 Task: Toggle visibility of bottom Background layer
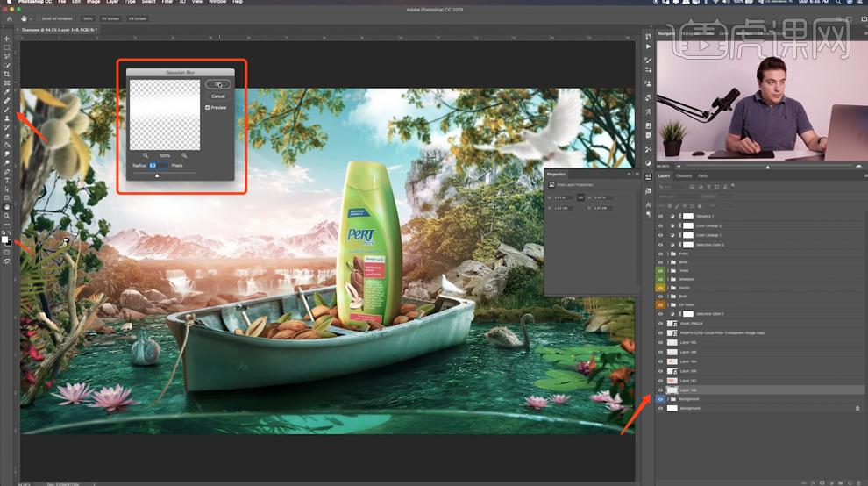[x=660, y=409]
